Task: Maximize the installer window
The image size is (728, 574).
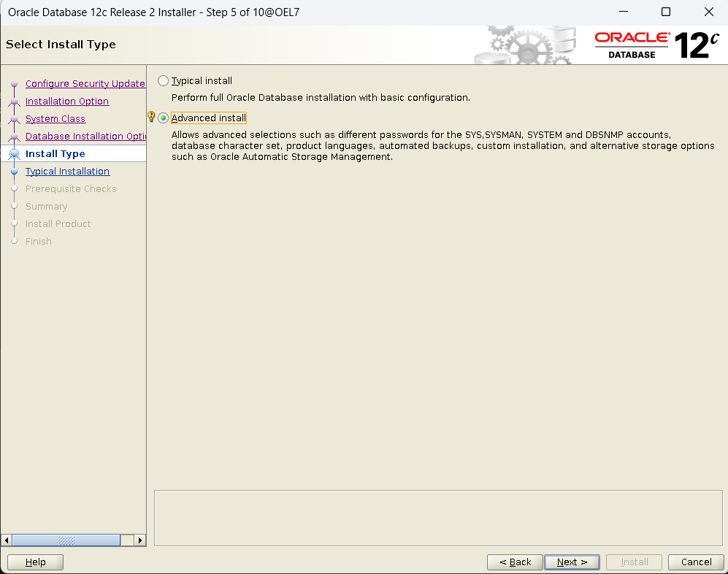Action: [666, 12]
